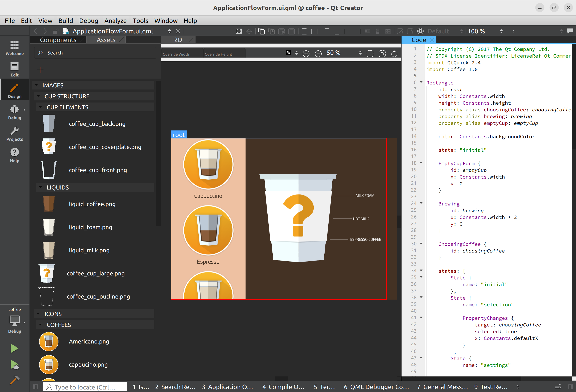Zoom in on the 2D view

point(306,54)
